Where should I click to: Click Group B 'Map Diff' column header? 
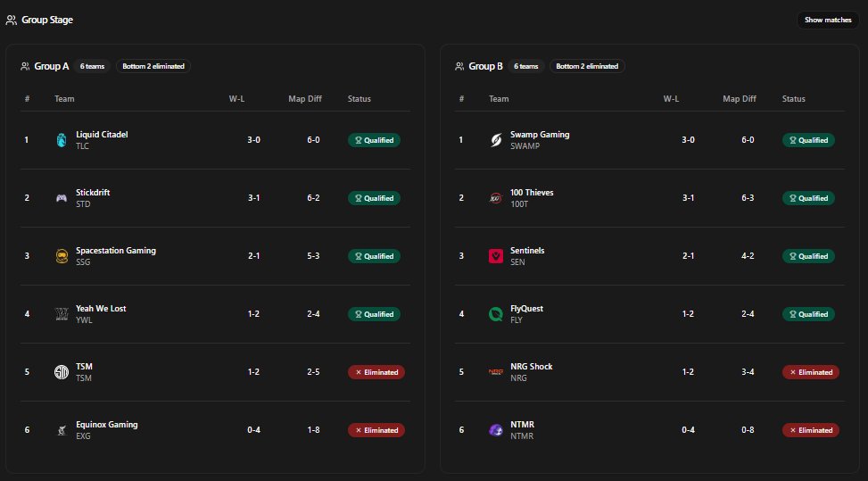point(740,99)
